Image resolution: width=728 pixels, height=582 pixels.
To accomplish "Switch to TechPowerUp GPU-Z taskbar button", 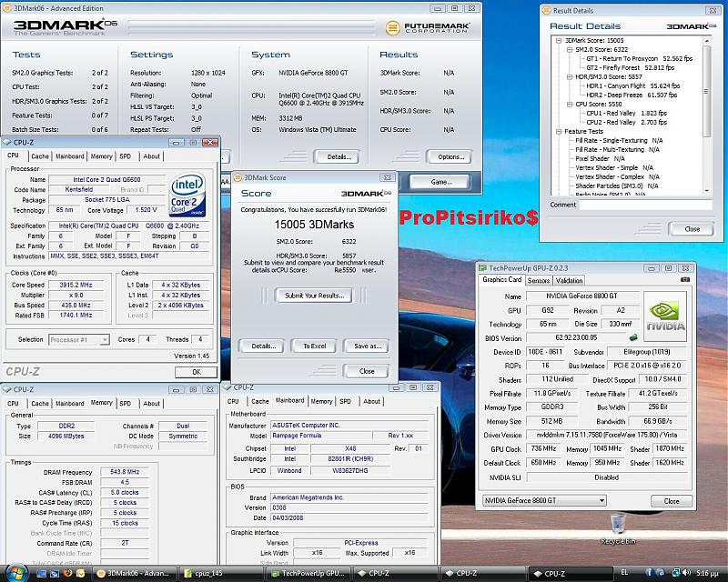I will pyautogui.click(x=309, y=573).
